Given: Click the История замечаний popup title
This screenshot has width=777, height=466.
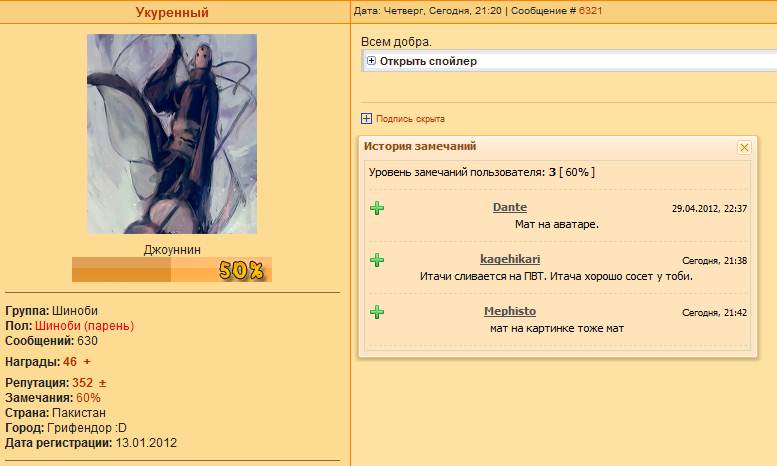Looking at the screenshot, I should pos(420,146).
